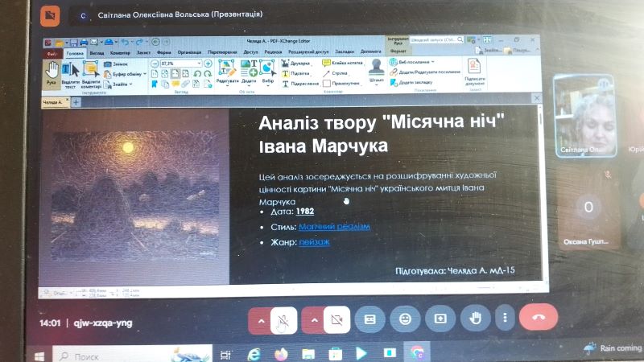Select the Hand (Рука) tool

(52, 74)
